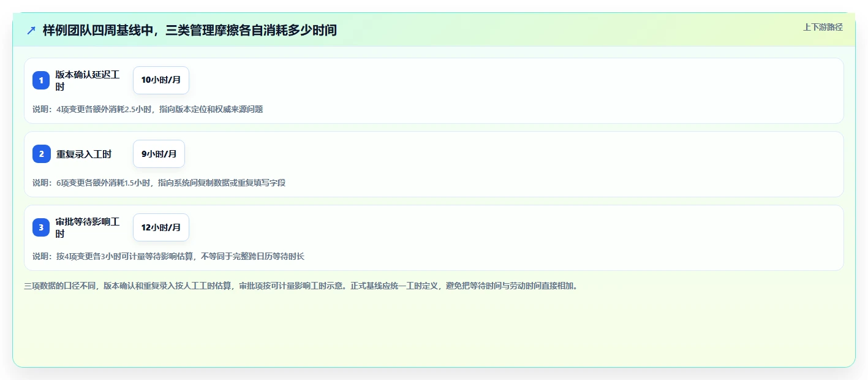This screenshot has height=380, width=868.
Task: Click the 9小时/月 value pill
Action: (159, 154)
